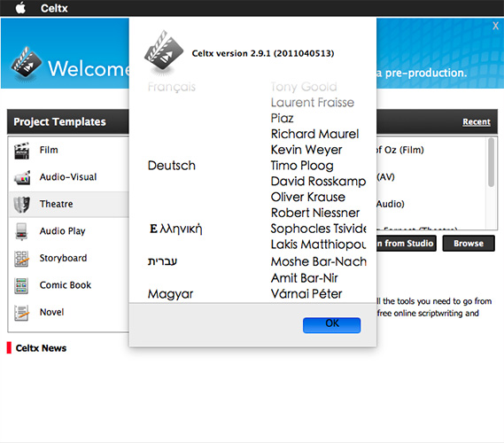The width and height of the screenshot is (504, 443).
Task: Click the Audio Play microphone icon
Action: coord(21,231)
